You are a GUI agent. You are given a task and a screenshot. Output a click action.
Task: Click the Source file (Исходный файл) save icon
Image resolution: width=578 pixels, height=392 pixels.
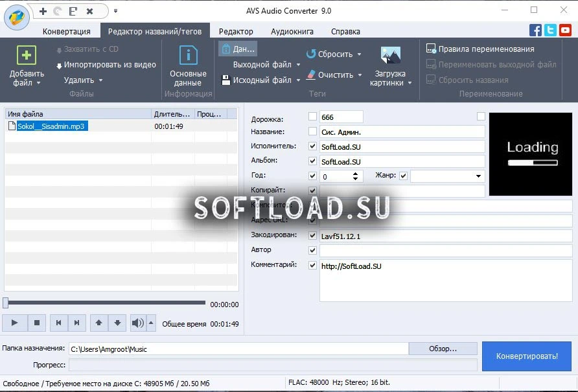pos(225,80)
